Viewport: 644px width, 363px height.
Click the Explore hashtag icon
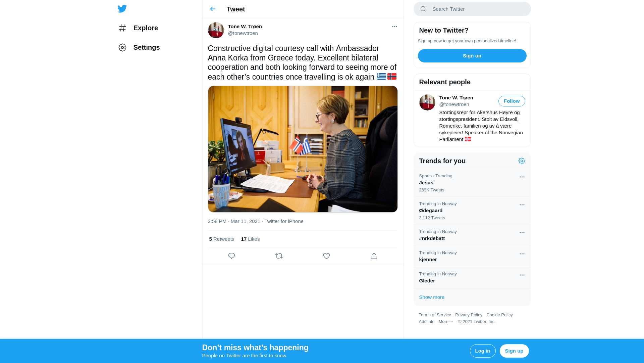tap(122, 28)
